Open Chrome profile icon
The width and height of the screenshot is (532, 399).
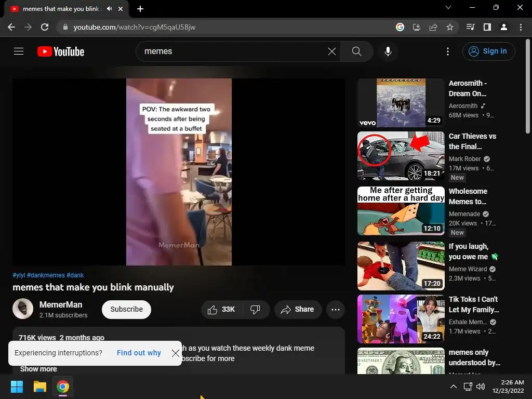point(504,27)
